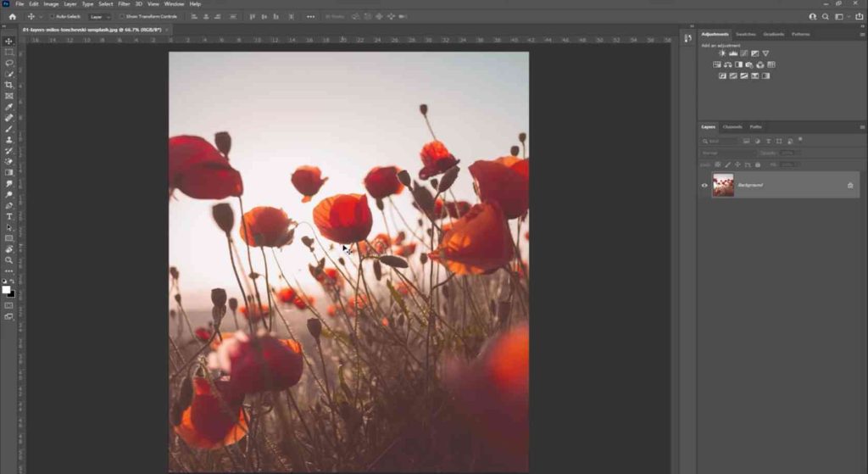This screenshot has width=868, height=474.
Task: Add a Levels adjustment
Action: [x=733, y=53]
